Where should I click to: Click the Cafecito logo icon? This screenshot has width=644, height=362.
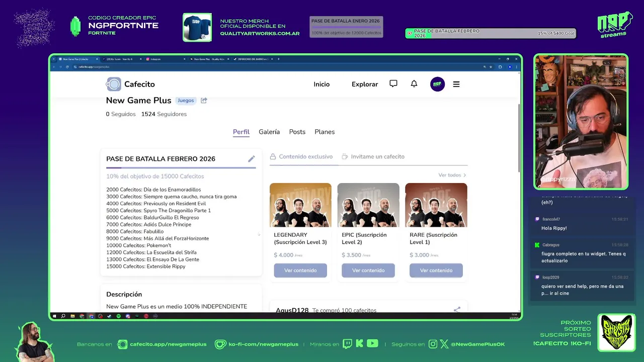[113, 84]
